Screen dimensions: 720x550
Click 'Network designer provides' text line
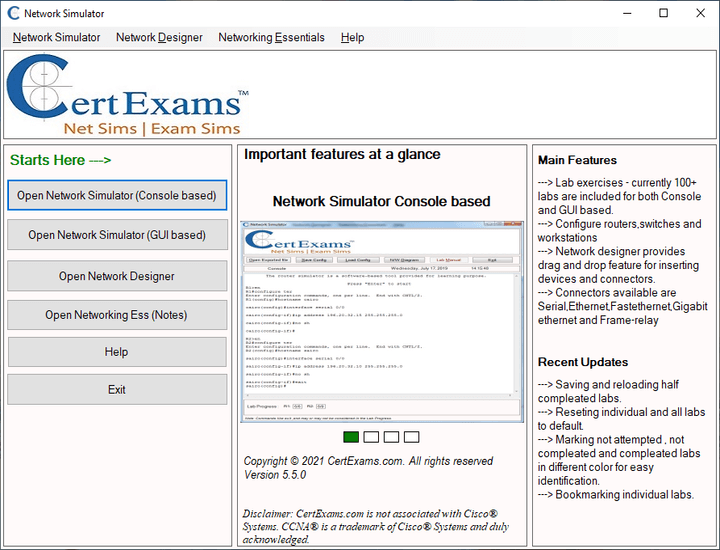tap(612, 251)
